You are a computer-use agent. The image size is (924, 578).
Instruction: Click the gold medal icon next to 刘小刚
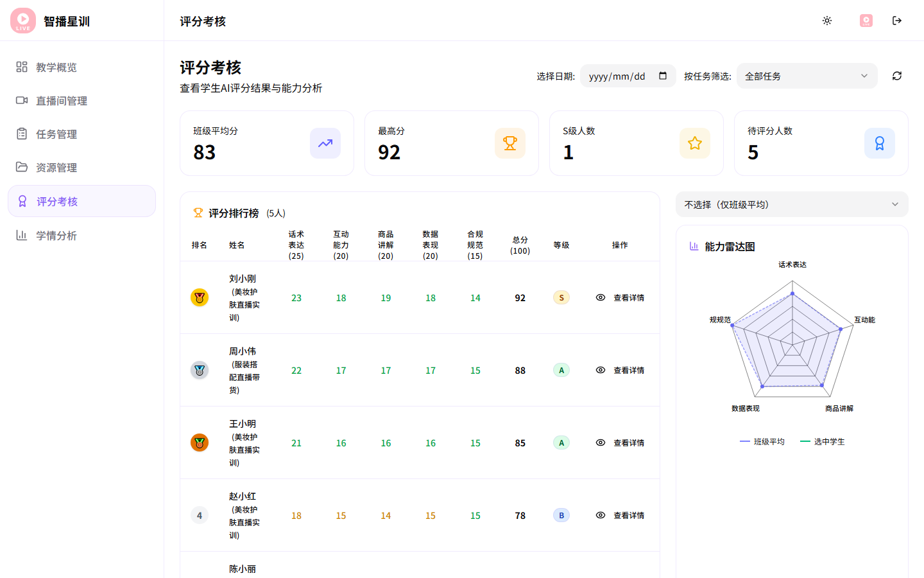click(x=200, y=297)
